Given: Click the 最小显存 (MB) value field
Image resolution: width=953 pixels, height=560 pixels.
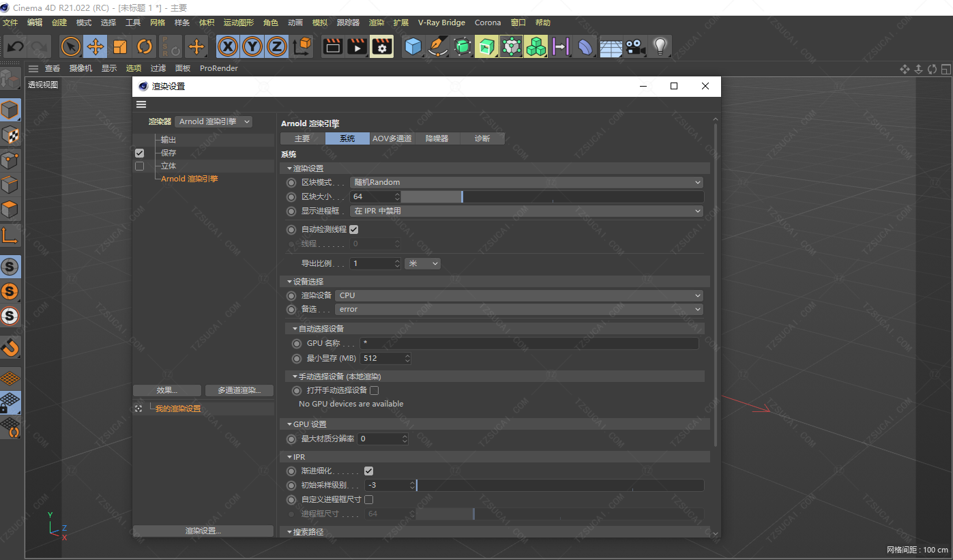Looking at the screenshot, I should tap(386, 358).
